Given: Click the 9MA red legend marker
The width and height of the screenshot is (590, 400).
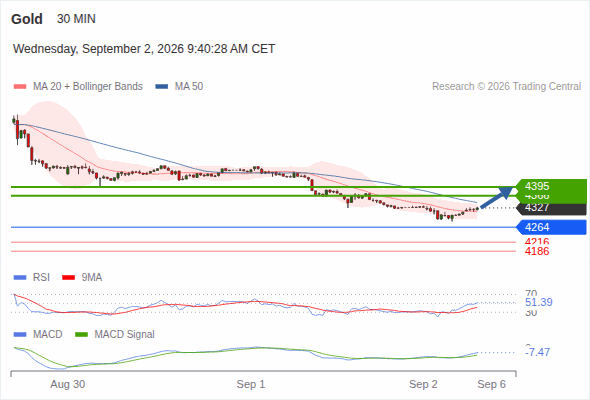Looking at the screenshot, I should 68,278.
